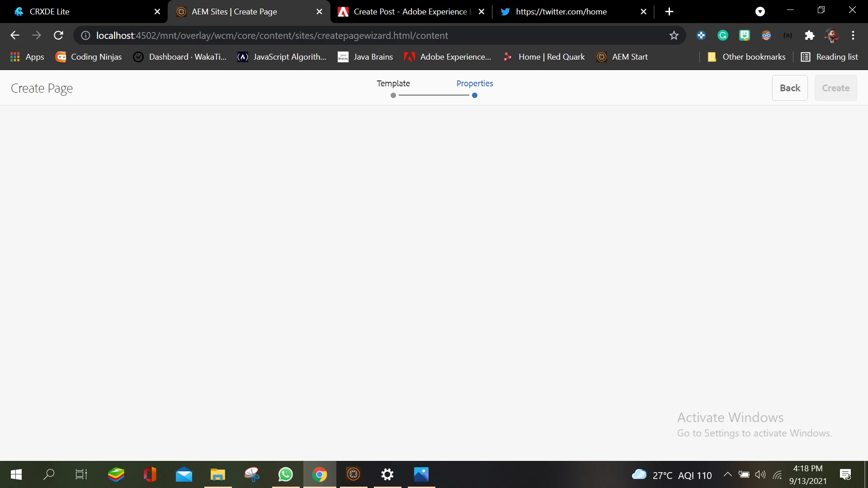Open the Grammarly extension icon
This screenshot has width=868, height=488.
coord(722,35)
